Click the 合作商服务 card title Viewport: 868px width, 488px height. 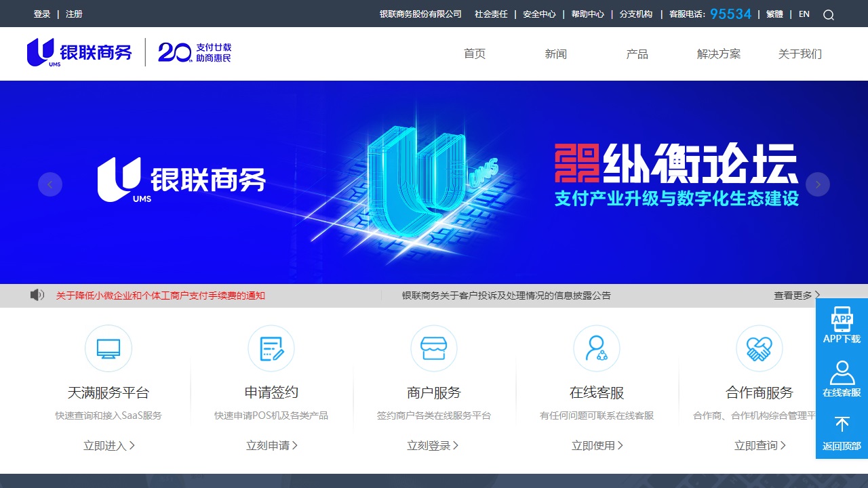[x=759, y=393]
